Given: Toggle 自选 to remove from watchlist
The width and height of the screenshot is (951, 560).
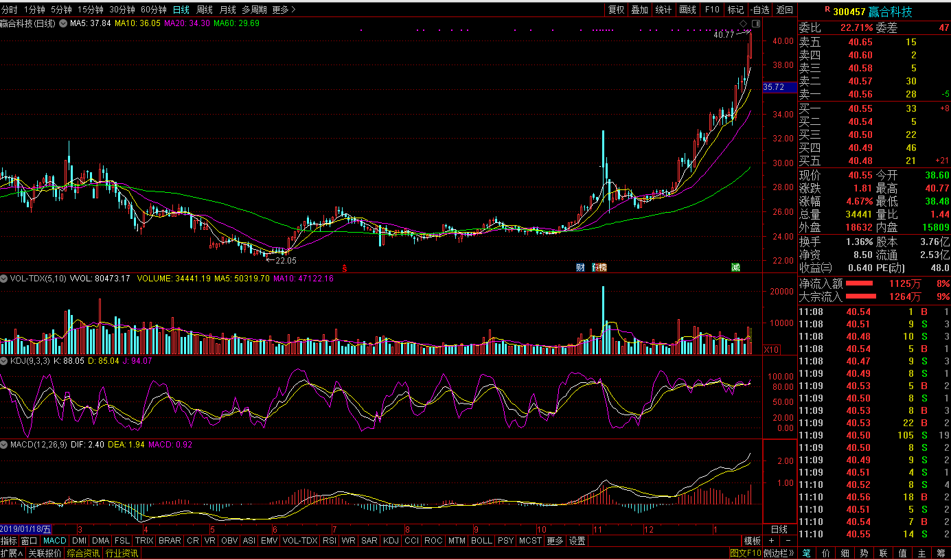Looking at the screenshot, I should [759, 10].
